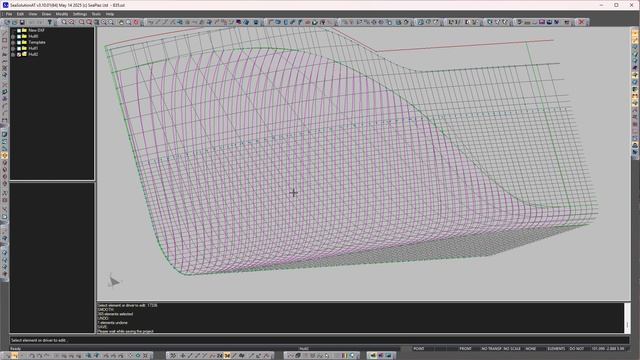Click the orange icon atop the right vertical toolbar

tap(635, 34)
